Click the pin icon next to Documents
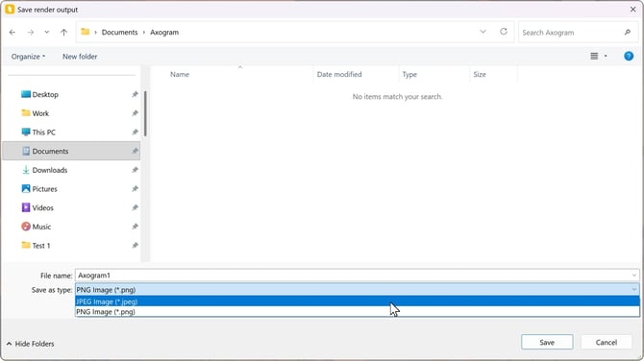This screenshot has height=361, width=644. tap(135, 151)
